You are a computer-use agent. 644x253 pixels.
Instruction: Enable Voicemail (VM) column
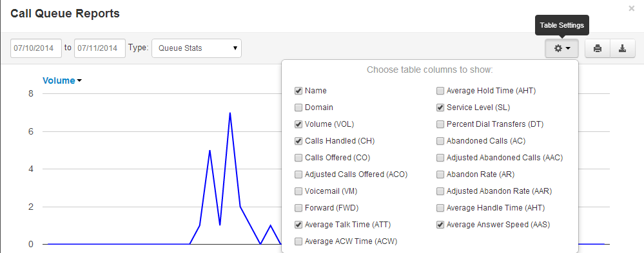[x=298, y=191]
